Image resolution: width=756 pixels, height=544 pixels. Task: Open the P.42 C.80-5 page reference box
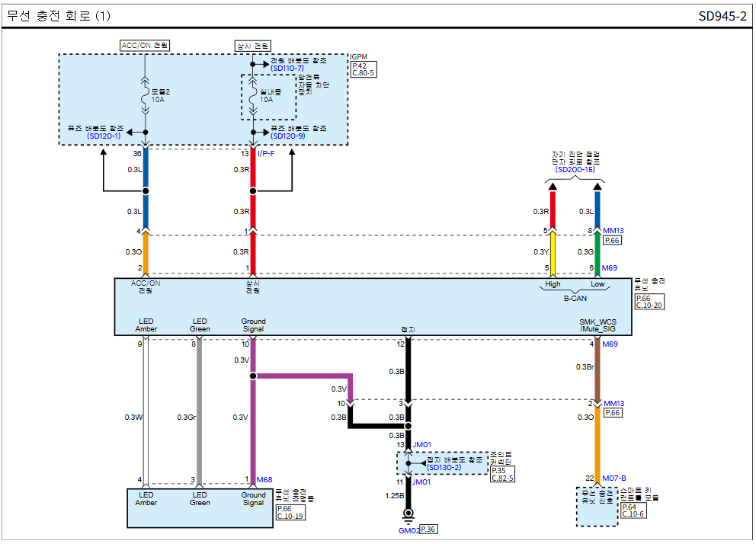364,70
